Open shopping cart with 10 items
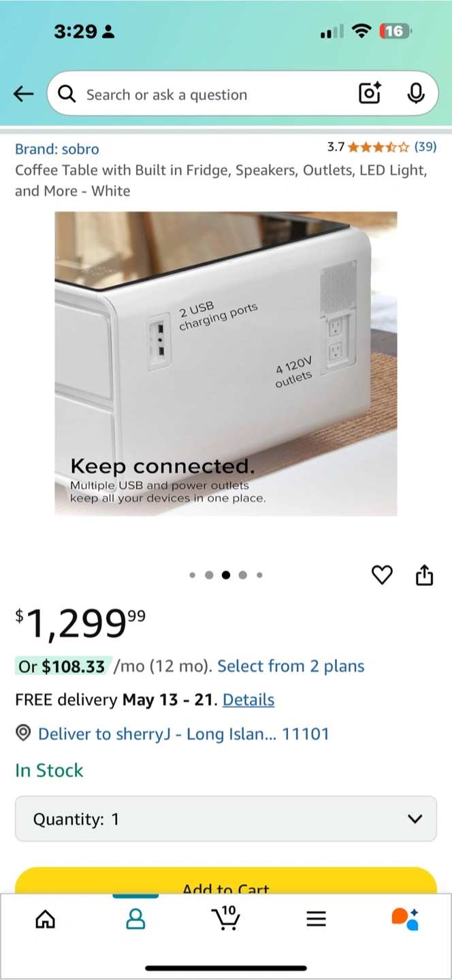Viewport: 452px width, 980px height. (x=226, y=919)
